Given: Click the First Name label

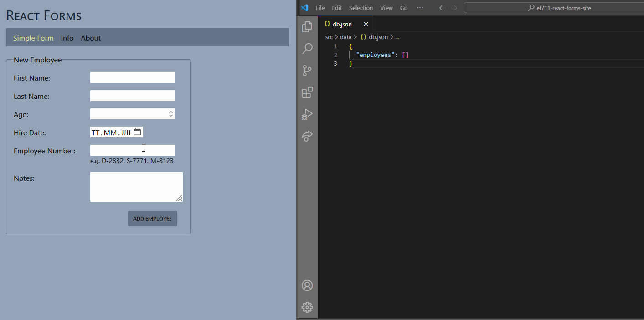Looking at the screenshot, I should [x=32, y=78].
